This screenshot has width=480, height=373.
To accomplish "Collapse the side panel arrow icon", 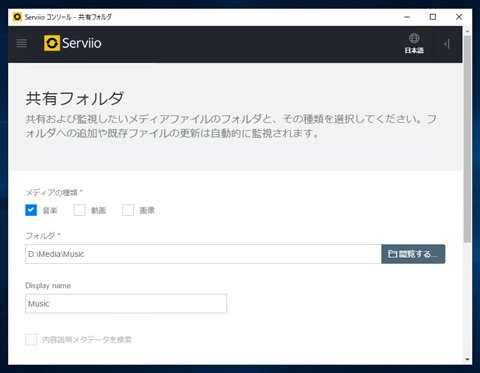I will 447,44.
